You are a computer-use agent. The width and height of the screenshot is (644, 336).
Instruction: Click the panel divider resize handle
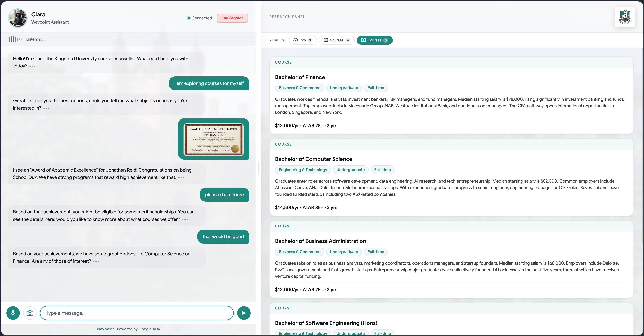pyautogui.click(x=259, y=168)
